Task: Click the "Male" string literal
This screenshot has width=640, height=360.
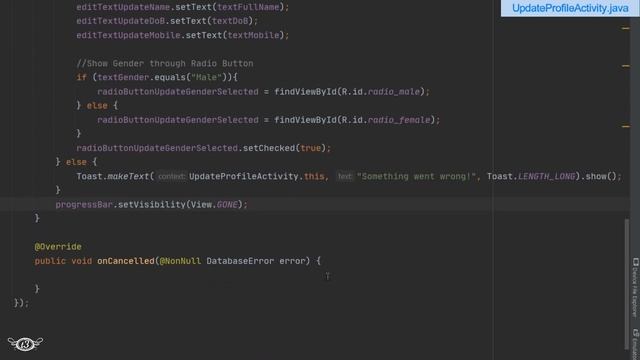Action: (x=206, y=77)
